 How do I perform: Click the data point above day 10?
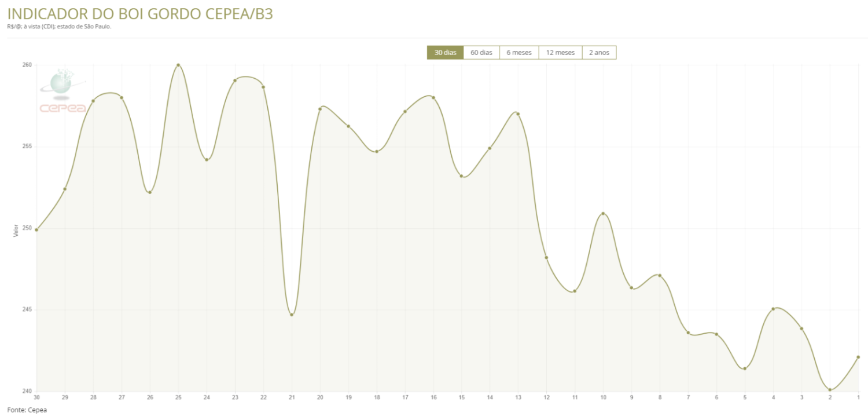coord(603,214)
